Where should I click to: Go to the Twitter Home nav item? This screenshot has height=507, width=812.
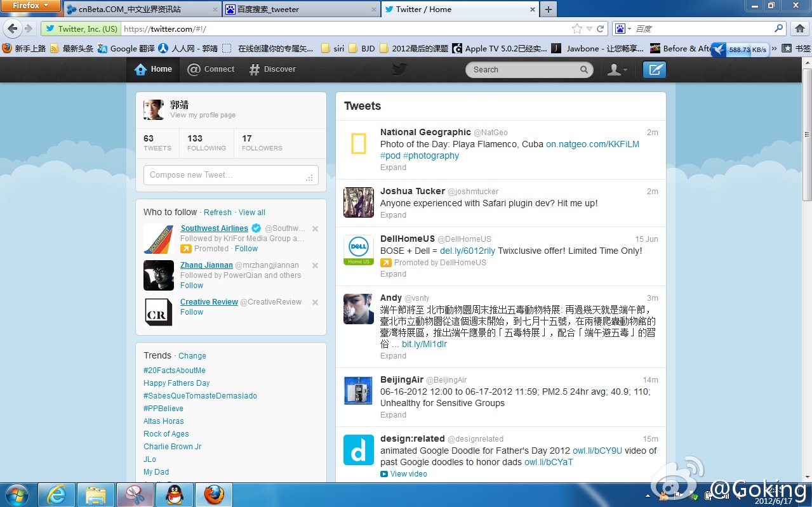point(154,69)
